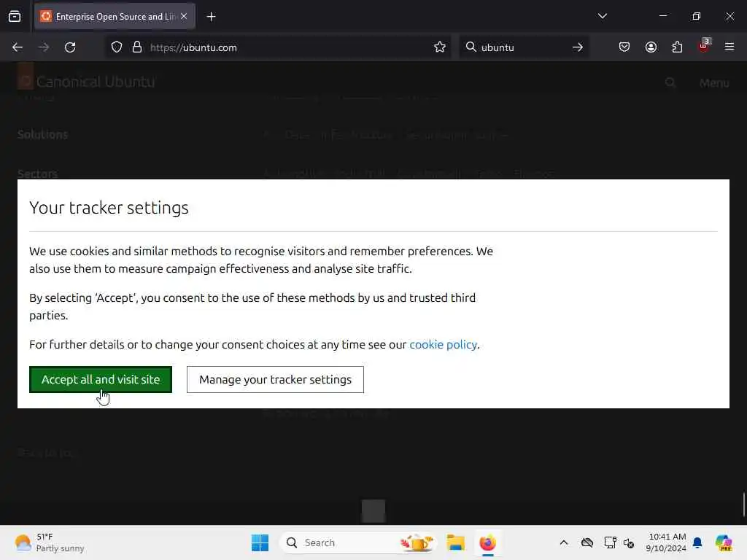Click the muted volume tray icon
This screenshot has width=747, height=560.
629,542
